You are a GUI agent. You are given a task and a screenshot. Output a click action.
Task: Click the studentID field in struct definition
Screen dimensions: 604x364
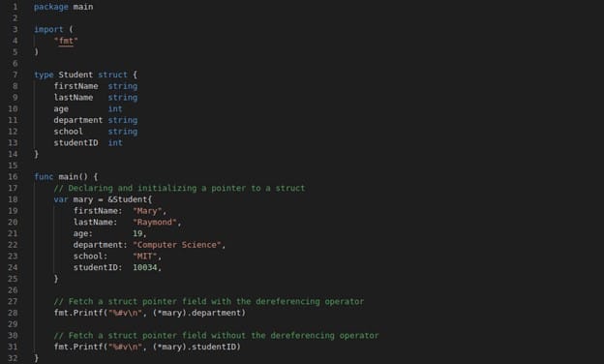coord(75,143)
